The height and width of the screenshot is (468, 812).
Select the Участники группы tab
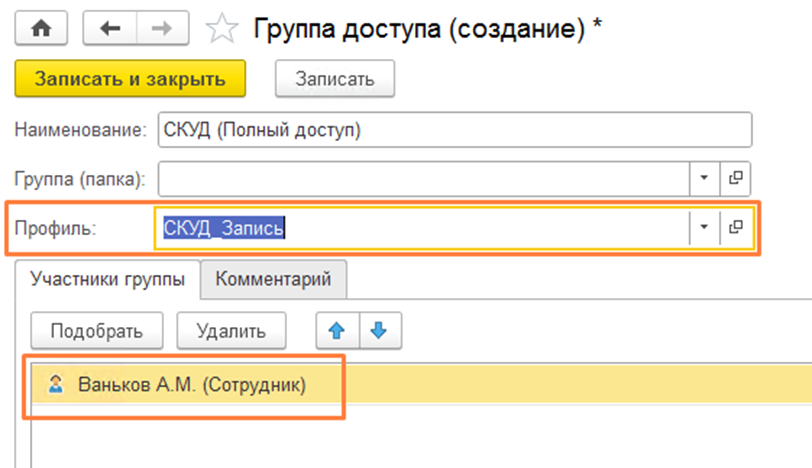point(107,280)
